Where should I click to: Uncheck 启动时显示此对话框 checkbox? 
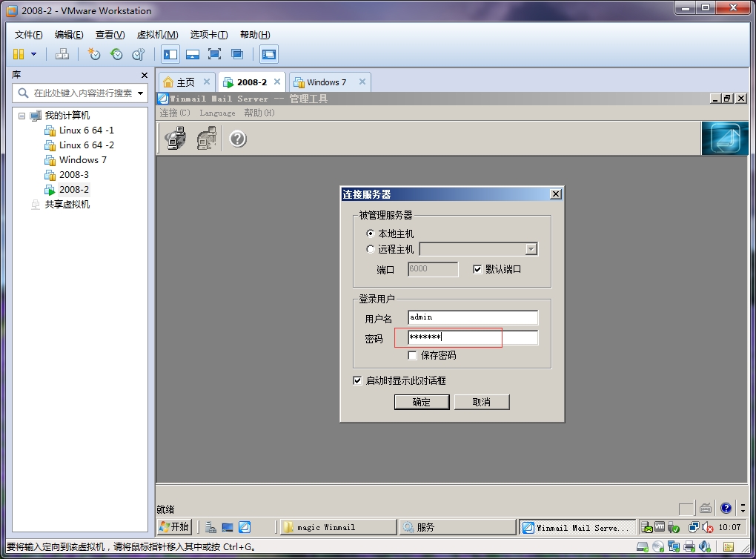tap(357, 380)
